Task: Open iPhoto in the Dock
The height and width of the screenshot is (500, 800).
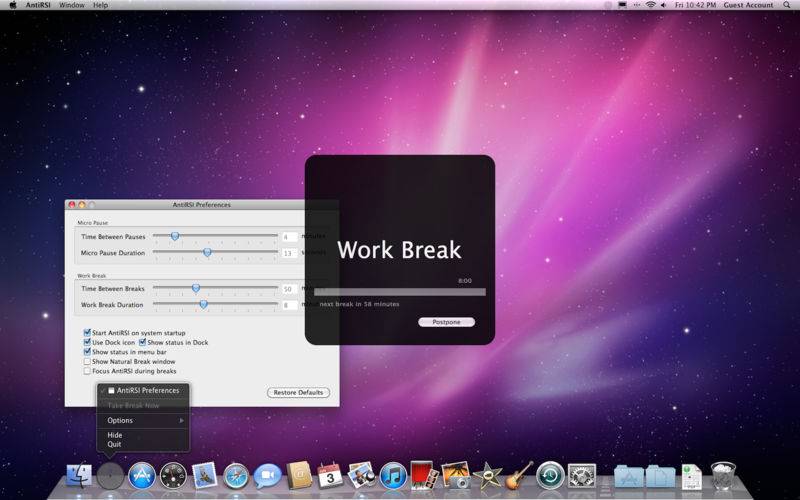Action: (456, 475)
